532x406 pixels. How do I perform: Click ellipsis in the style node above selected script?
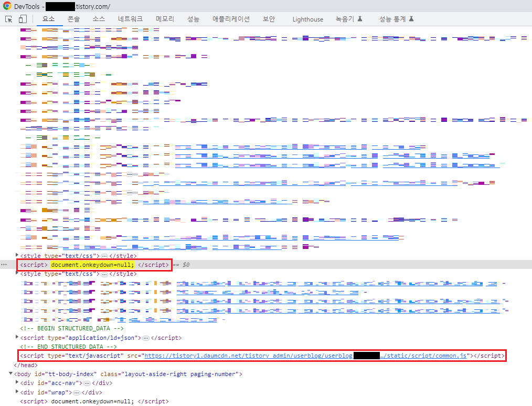coord(104,256)
